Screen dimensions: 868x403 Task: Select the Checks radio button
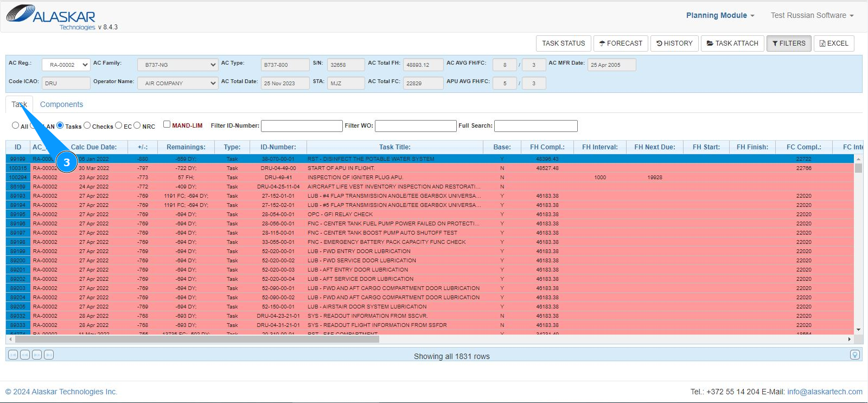(87, 125)
